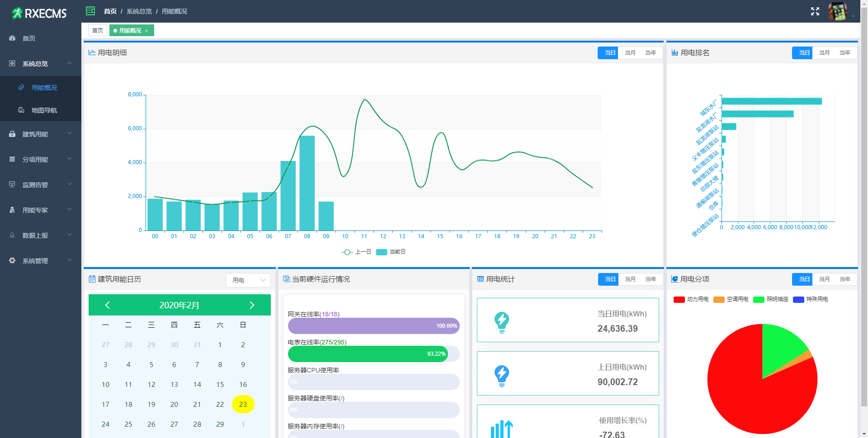Click the sidebar collapse hamburger icon
The image size is (868, 438).
coord(90,11)
